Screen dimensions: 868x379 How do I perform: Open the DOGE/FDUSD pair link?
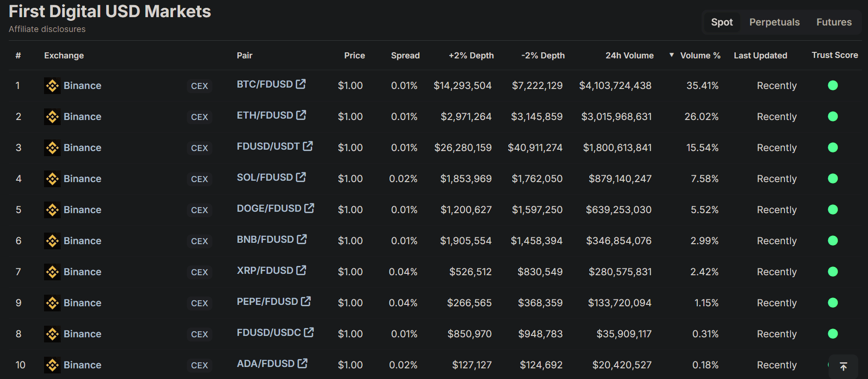tap(269, 208)
